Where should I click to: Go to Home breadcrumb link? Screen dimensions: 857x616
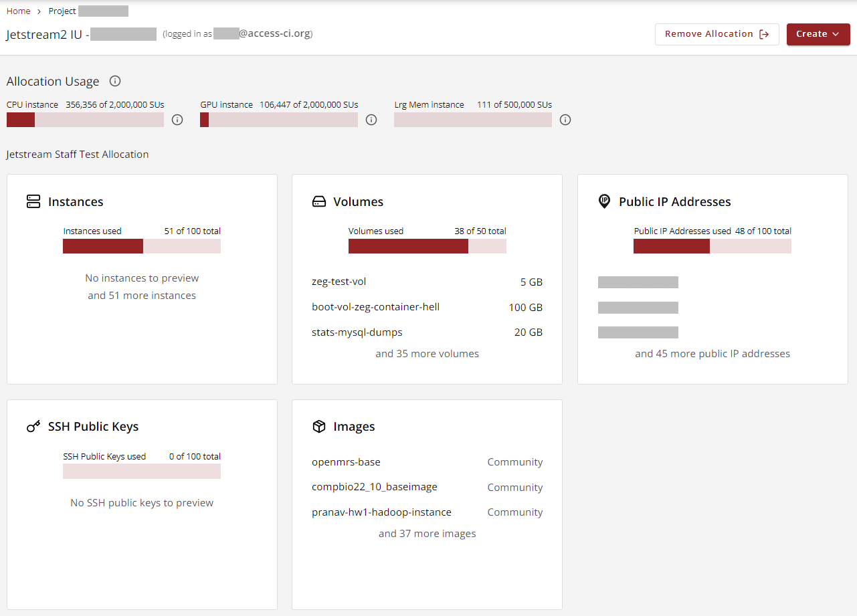coord(18,11)
